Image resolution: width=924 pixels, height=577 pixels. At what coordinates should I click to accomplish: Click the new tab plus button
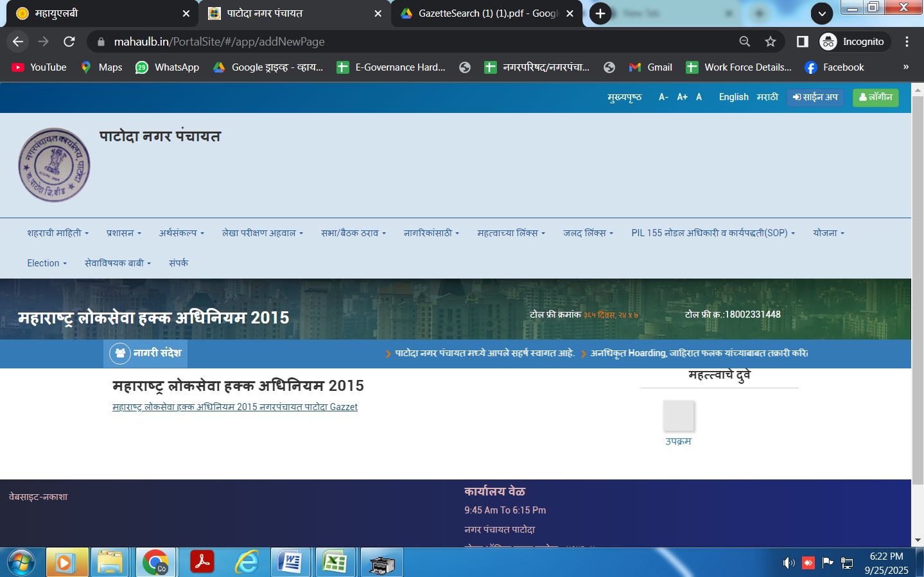[600, 13]
